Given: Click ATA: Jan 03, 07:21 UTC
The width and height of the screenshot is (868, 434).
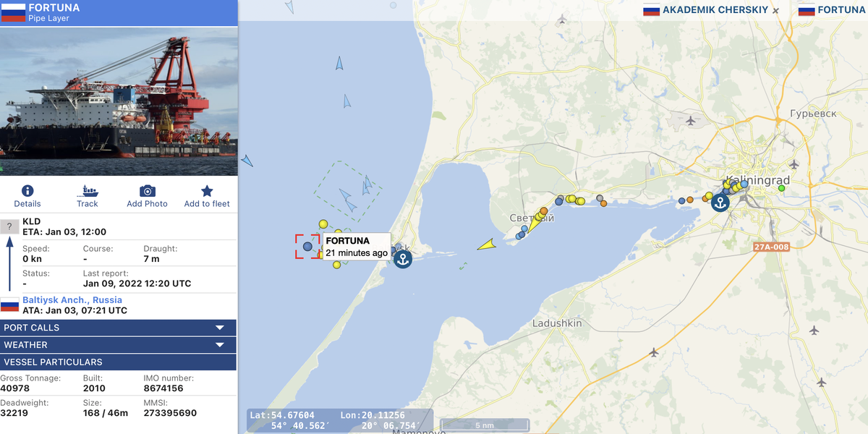Looking at the screenshot, I should tap(75, 310).
